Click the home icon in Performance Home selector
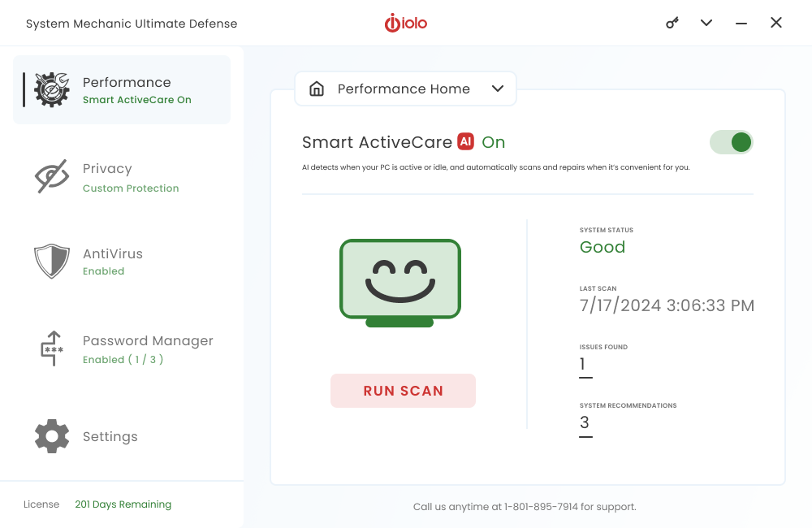Image resolution: width=812 pixels, height=528 pixels. (x=317, y=89)
